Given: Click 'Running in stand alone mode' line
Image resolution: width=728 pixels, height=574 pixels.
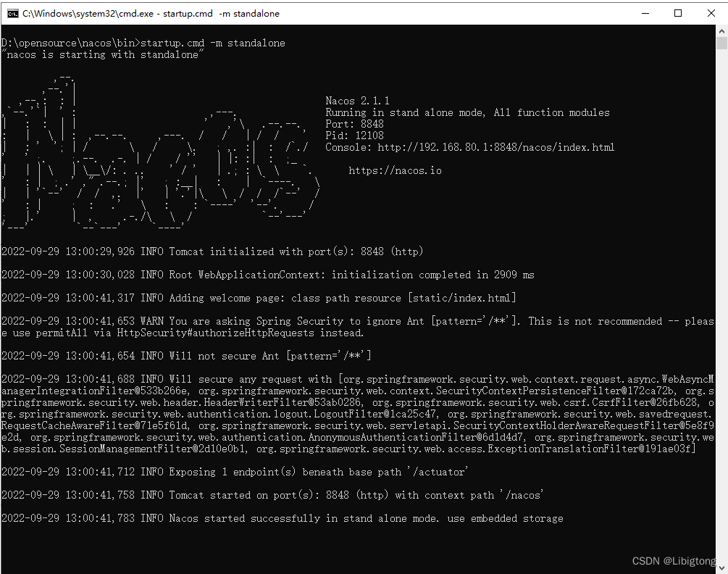Looking at the screenshot, I should click(x=467, y=112).
